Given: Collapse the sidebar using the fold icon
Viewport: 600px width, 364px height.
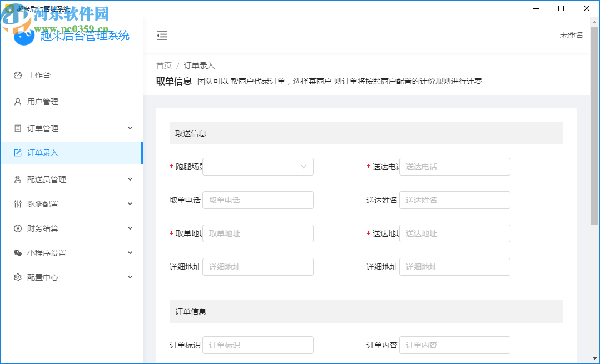Looking at the screenshot, I should click(162, 35).
